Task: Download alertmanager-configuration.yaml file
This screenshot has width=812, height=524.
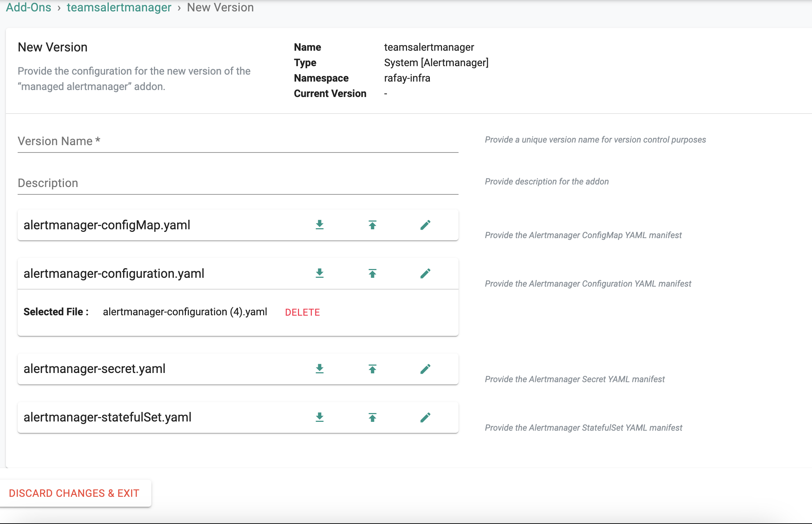Action: [320, 273]
